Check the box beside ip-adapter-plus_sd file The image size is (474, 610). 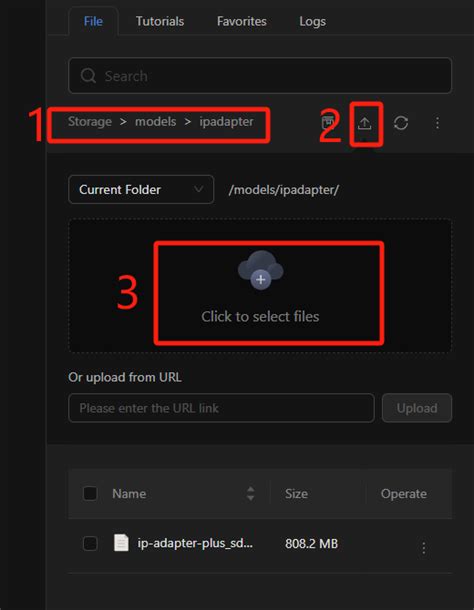point(90,543)
